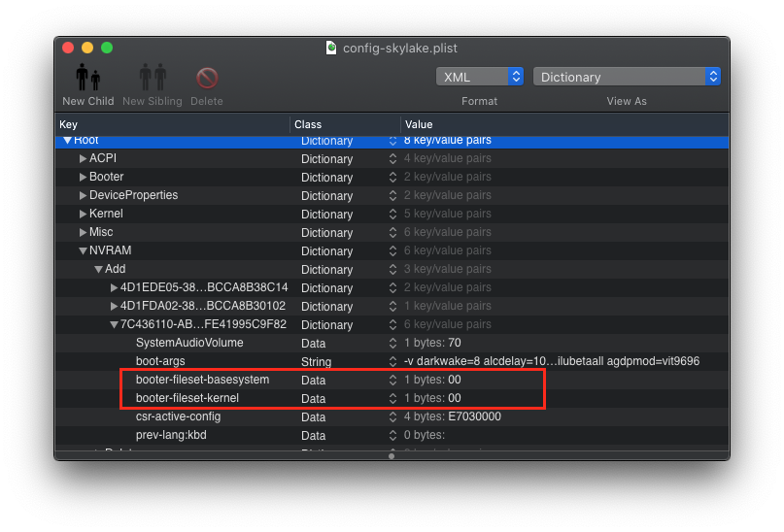Minimize the window with yellow button

(87, 48)
